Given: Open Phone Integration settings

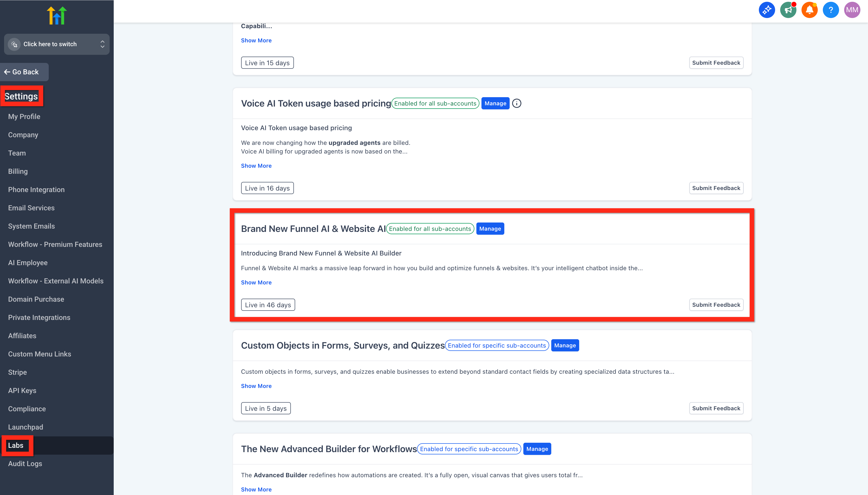Looking at the screenshot, I should [x=36, y=190].
